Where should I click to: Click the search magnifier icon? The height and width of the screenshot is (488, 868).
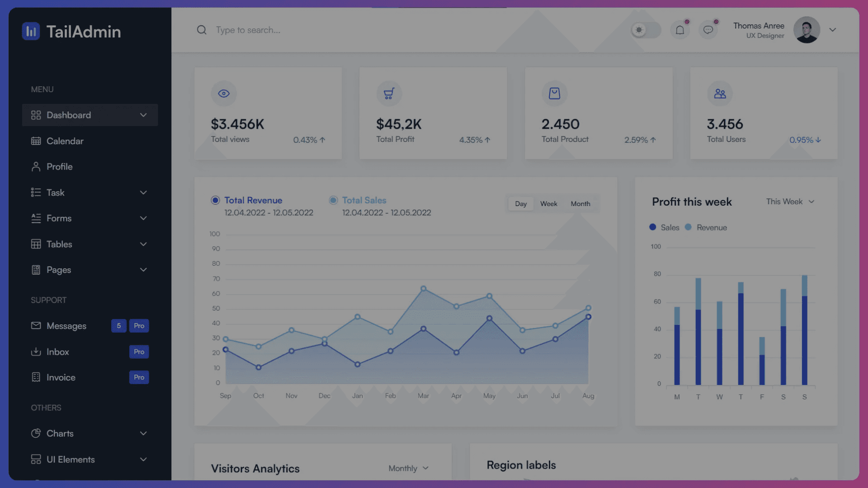202,30
